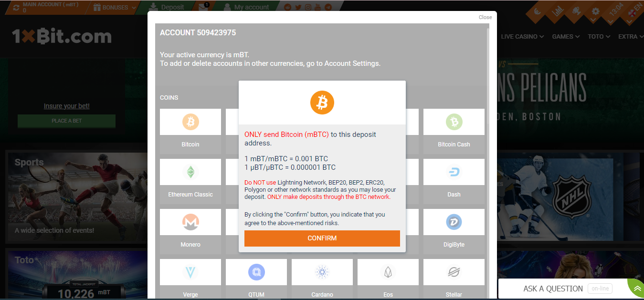Click the orange CONFIRM button

322,238
